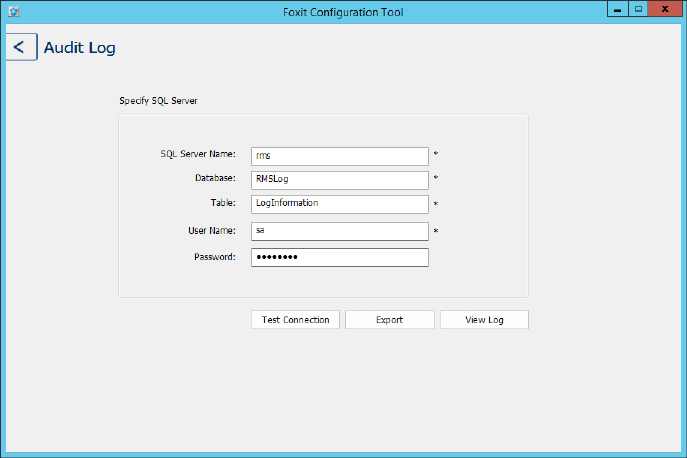Open the Foxit app icon in title bar
Image resolution: width=687 pixels, height=458 pixels.
point(14,11)
